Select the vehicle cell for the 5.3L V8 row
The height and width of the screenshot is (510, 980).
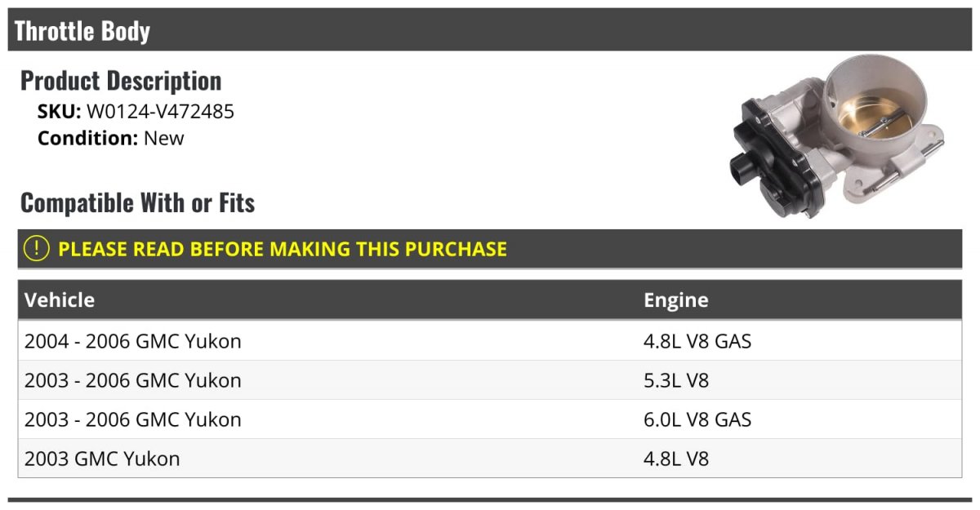point(133,380)
